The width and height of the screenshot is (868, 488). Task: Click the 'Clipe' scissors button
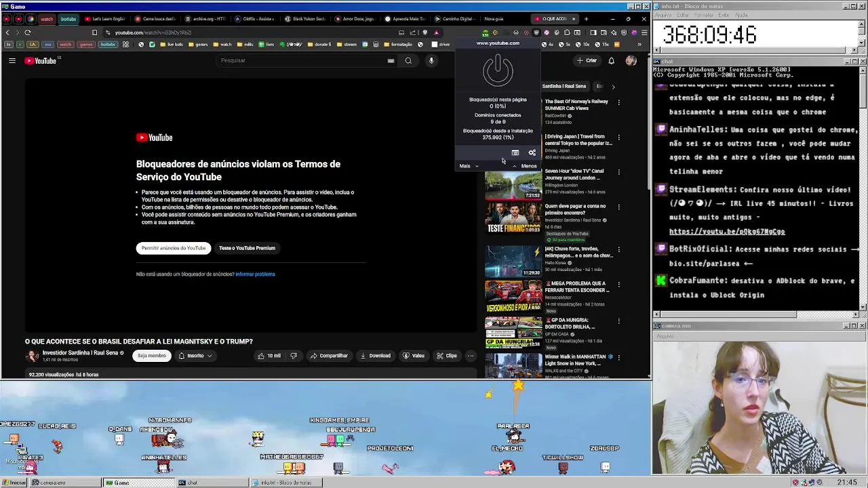(x=447, y=356)
